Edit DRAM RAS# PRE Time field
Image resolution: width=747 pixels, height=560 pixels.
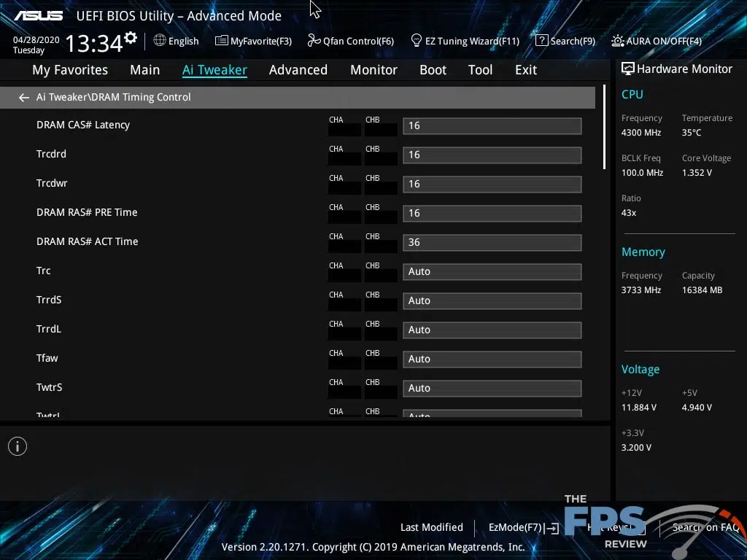tap(492, 214)
